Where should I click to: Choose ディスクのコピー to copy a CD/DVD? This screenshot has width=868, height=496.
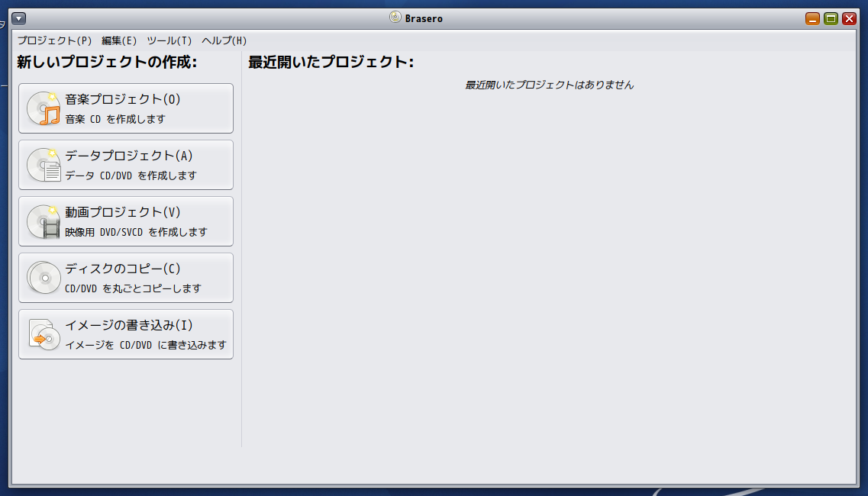126,277
